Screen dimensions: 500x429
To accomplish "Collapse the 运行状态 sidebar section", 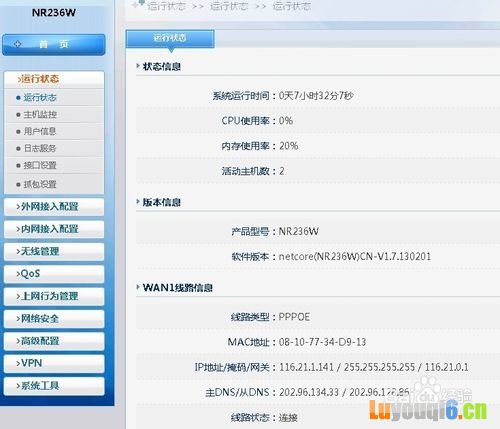I will coord(54,79).
